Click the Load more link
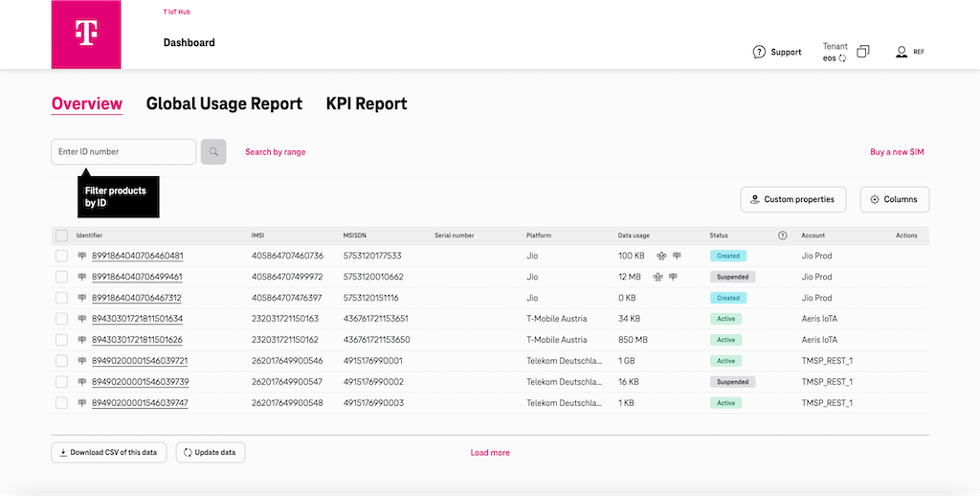980x496 pixels. pos(490,452)
